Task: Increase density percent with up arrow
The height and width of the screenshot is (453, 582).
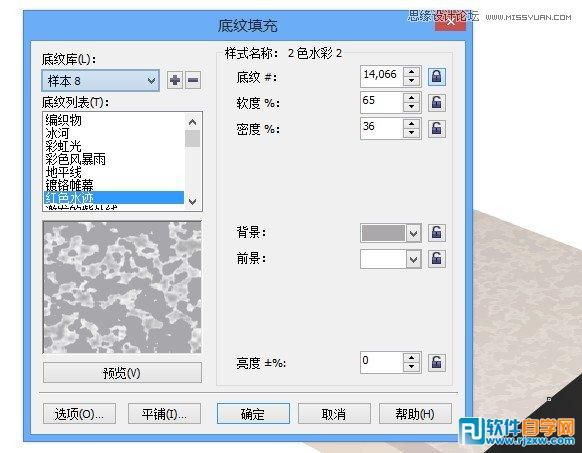Action: coord(411,124)
